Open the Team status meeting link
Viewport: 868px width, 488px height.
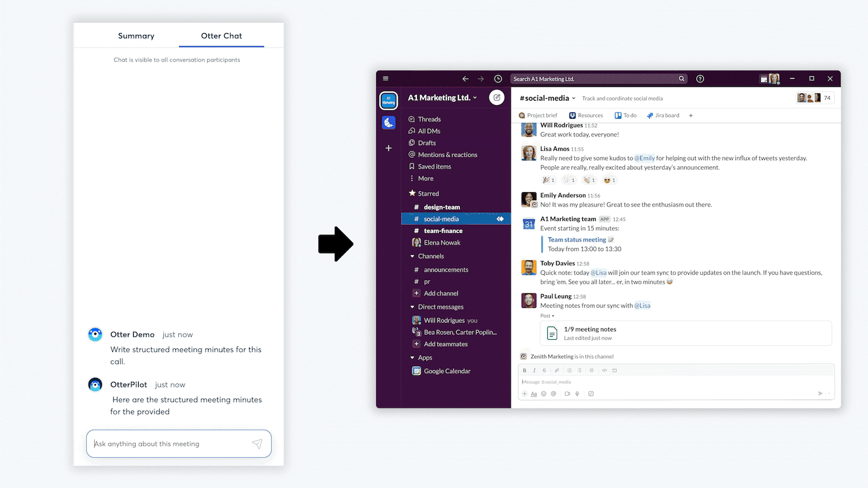coord(577,240)
